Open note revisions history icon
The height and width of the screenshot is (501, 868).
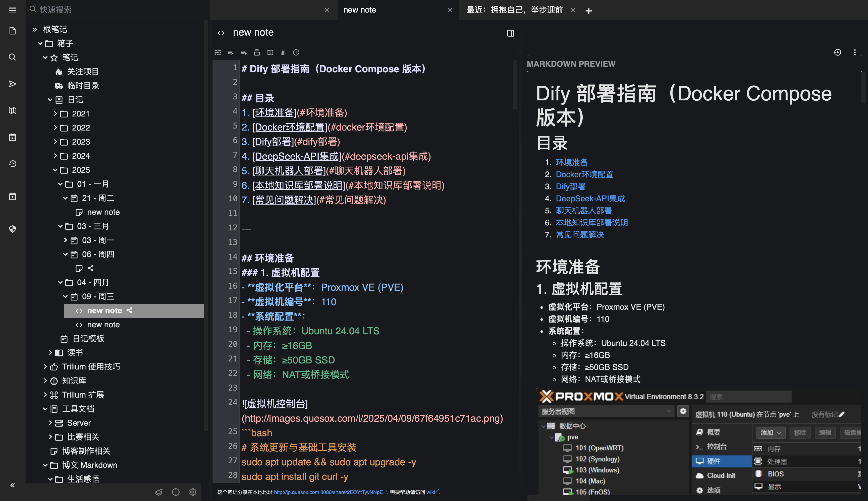(837, 52)
